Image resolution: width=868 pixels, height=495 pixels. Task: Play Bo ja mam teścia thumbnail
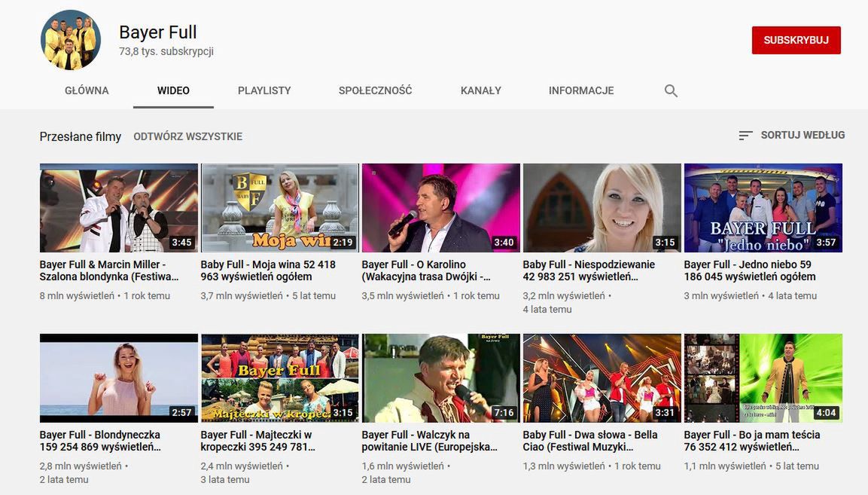tap(763, 378)
